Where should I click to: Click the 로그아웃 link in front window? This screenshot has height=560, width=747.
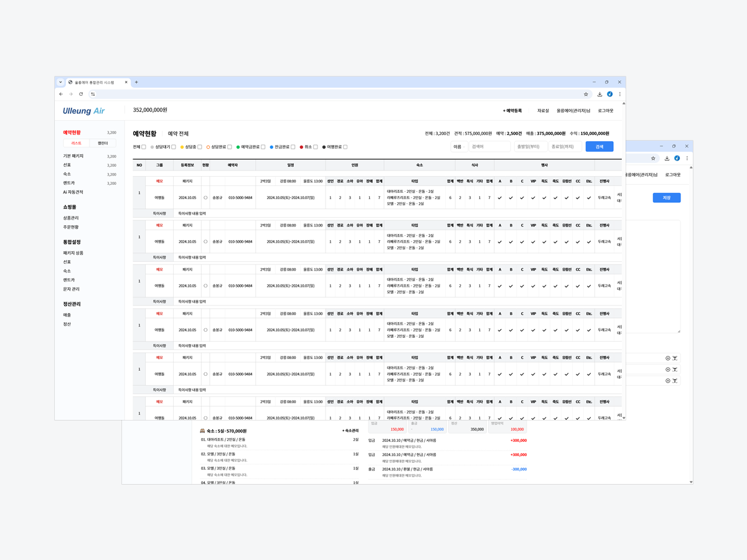(605, 111)
